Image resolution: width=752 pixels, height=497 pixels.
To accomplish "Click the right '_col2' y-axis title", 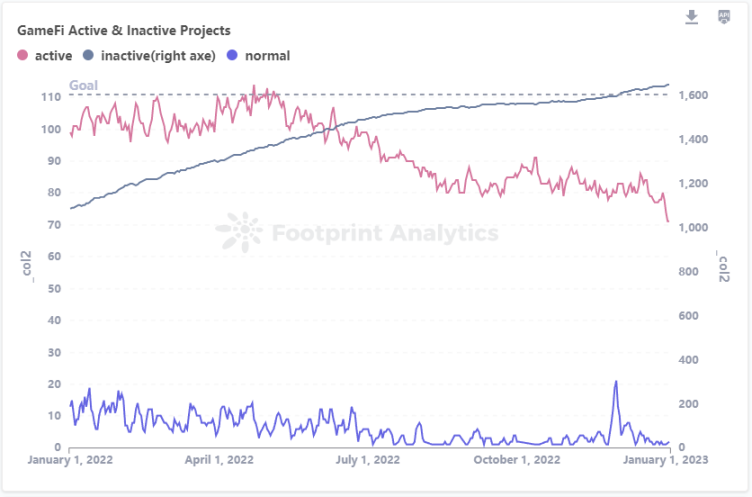I will (x=722, y=264).
